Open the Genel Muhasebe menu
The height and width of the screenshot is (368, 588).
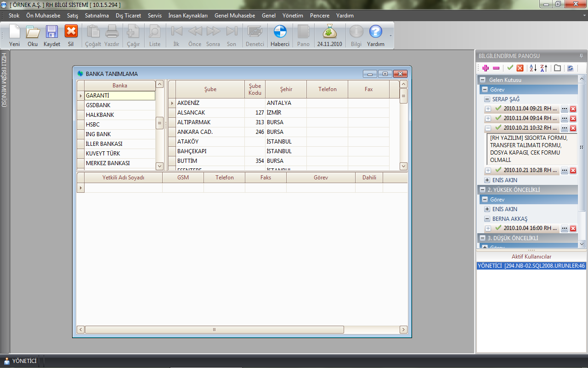(x=234, y=16)
